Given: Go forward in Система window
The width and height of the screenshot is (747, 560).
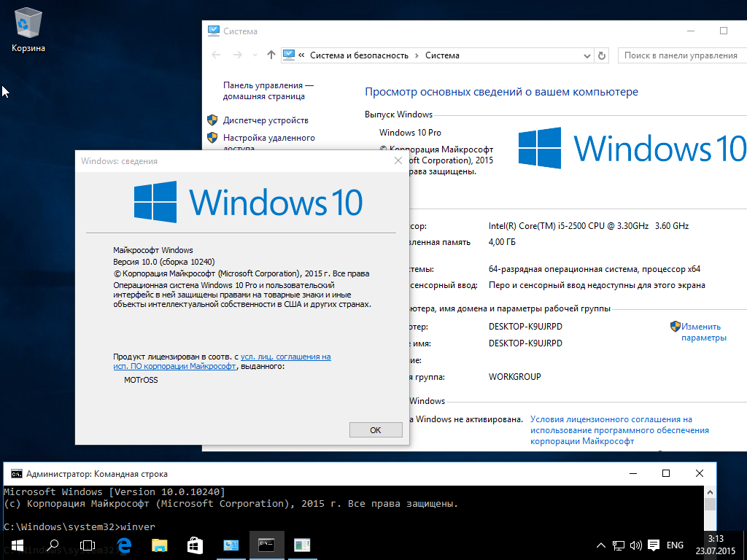Looking at the screenshot, I should pos(237,55).
